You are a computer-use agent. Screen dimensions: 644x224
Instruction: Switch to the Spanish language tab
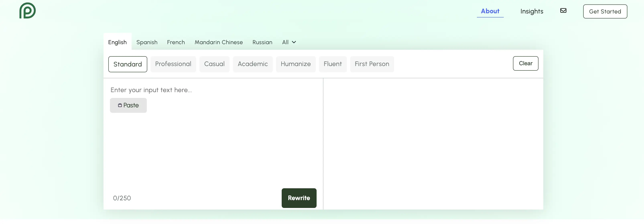(147, 42)
